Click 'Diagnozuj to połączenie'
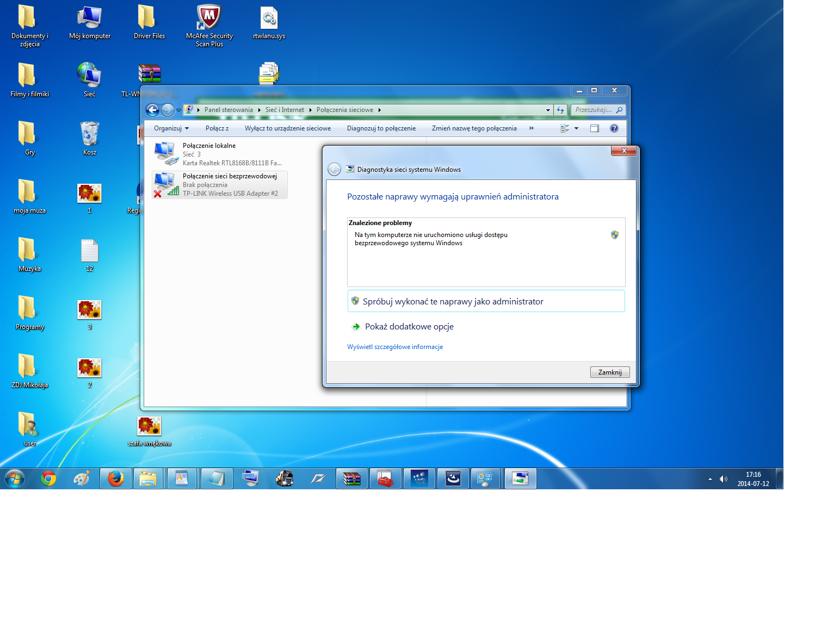Screen dimensions: 840x629 [381, 128]
